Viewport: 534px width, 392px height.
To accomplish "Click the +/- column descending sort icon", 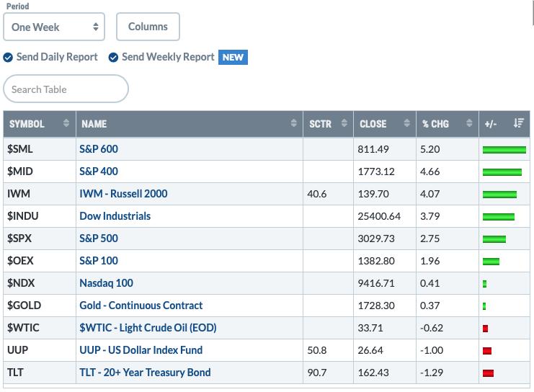I will pyautogui.click(x=519, y=123).
